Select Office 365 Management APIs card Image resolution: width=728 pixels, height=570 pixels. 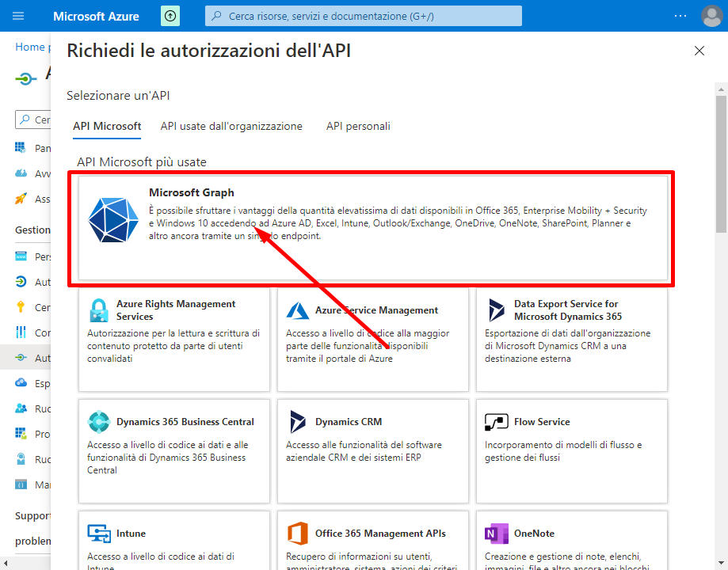point(373,540)
